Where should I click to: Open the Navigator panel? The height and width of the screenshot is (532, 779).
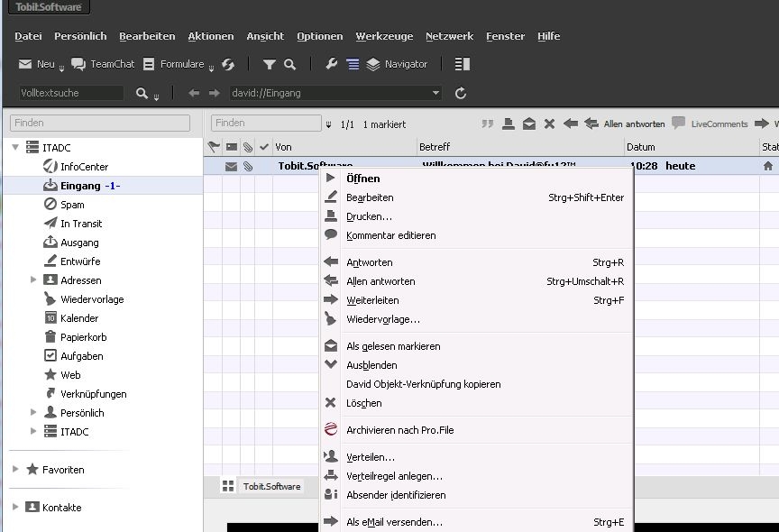pyautogui.click(x=397, y=64)
